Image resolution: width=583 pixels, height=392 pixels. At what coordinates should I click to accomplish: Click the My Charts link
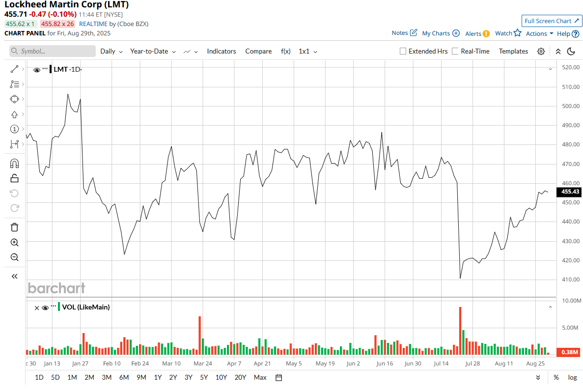click(x=436, y=33)
